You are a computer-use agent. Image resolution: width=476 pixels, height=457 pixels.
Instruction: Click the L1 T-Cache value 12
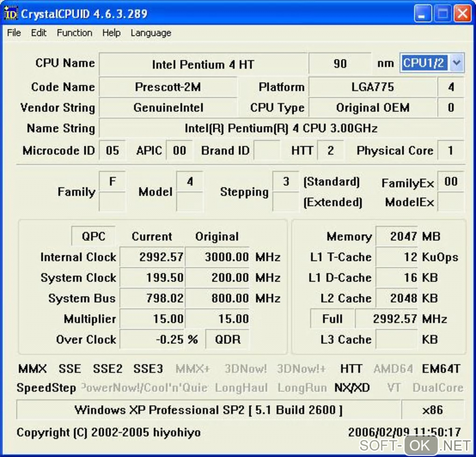click(x=397, y=257)
